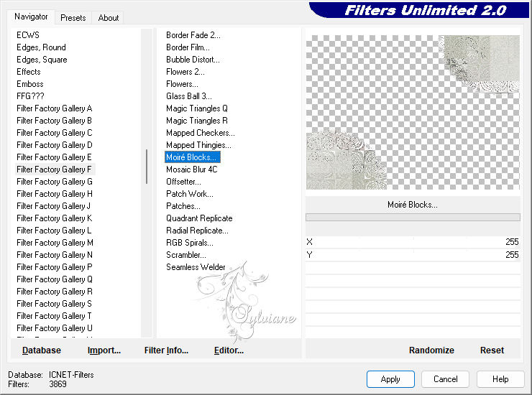Choose Radial Replicate... filter
Image resolution: width=532 pixels, height=395 pixels.
pyautogui.click(x=197, y=231)
